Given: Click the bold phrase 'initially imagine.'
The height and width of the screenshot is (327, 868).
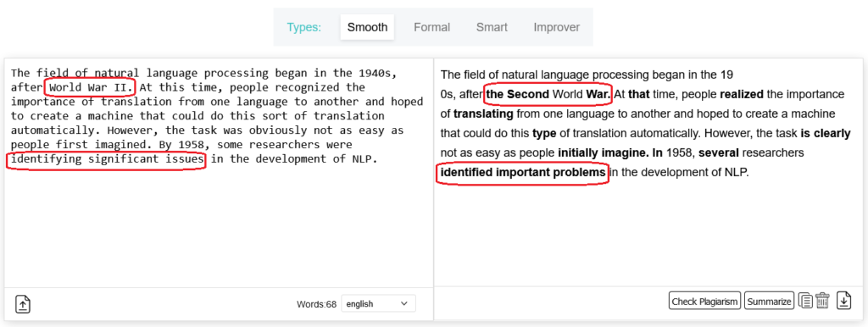Looking at the screenshot, I should pyautogui.click(x=603, y=152).
